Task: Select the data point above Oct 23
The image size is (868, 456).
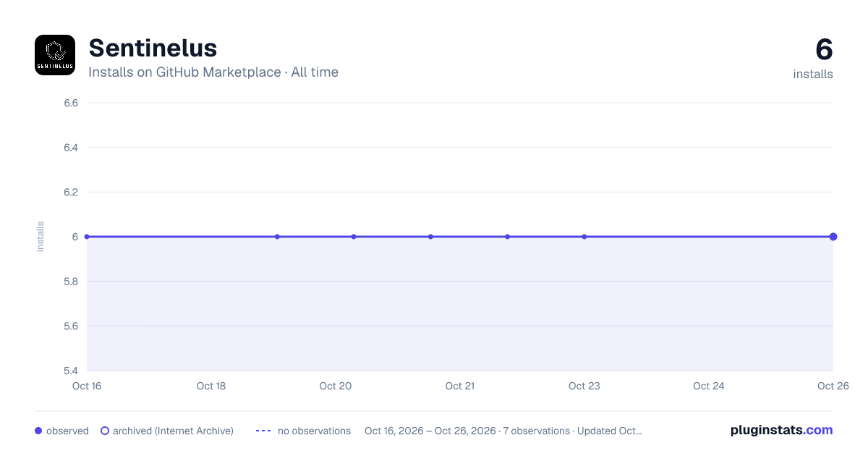Action: click(584, 237)
